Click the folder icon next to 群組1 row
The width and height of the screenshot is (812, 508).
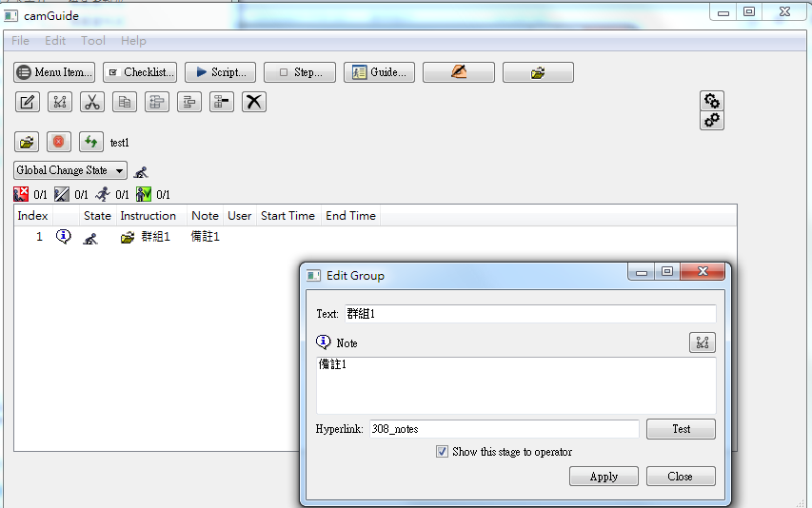click(127, 238)
